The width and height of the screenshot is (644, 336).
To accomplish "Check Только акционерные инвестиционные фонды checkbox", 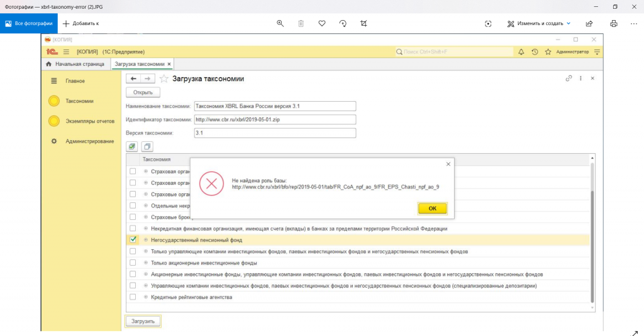I will 133,263.
